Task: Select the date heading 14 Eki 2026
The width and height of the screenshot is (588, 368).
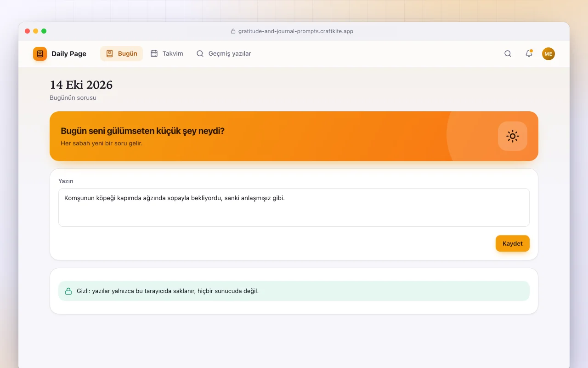Action: 81,85
